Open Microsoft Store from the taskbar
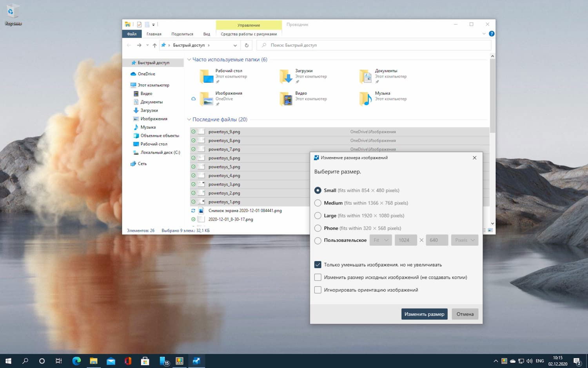Viewport: 588px width, 368px height. coord(145,361)
